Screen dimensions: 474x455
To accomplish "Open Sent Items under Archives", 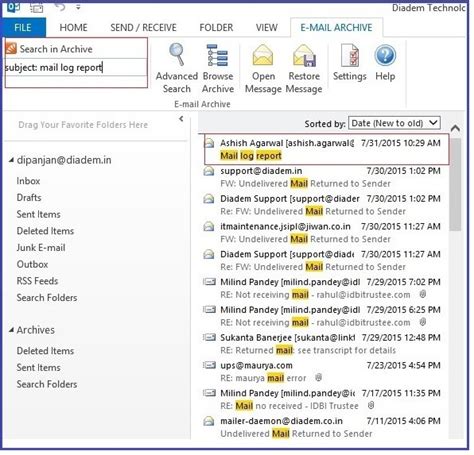I will click(x=39, y=368).
